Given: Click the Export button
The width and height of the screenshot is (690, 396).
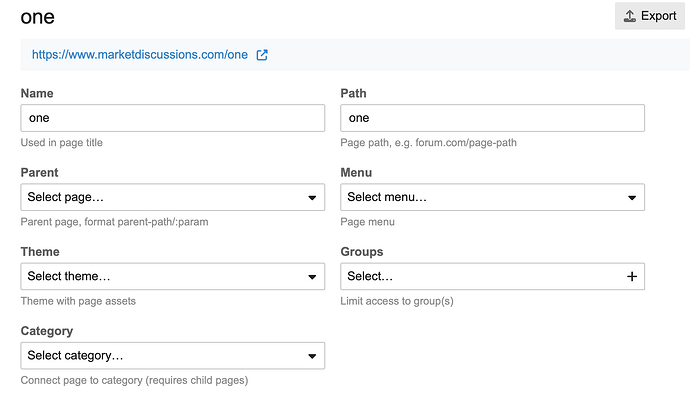Looking at the screenshot, I should (x=650, y=16).
